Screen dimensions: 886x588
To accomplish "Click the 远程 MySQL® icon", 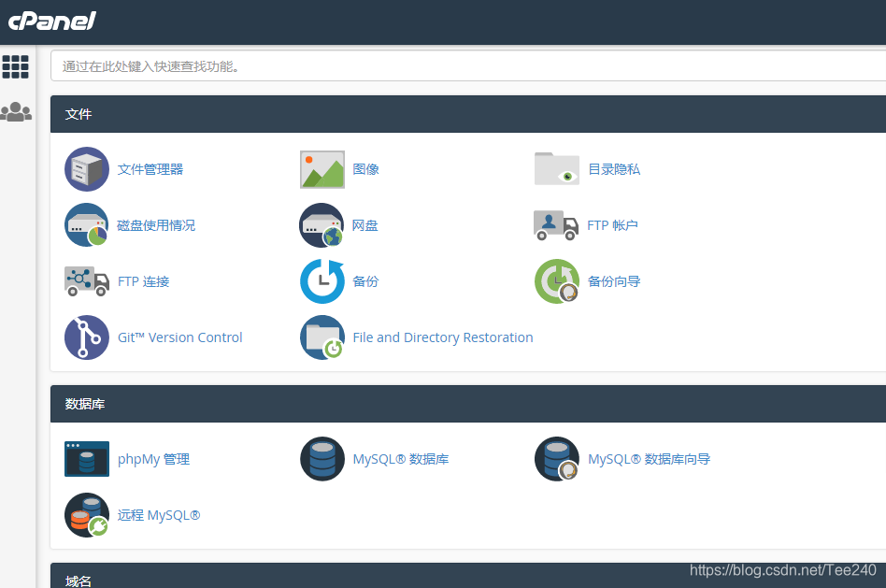I will pyautogui.click(x=87, y=515).
